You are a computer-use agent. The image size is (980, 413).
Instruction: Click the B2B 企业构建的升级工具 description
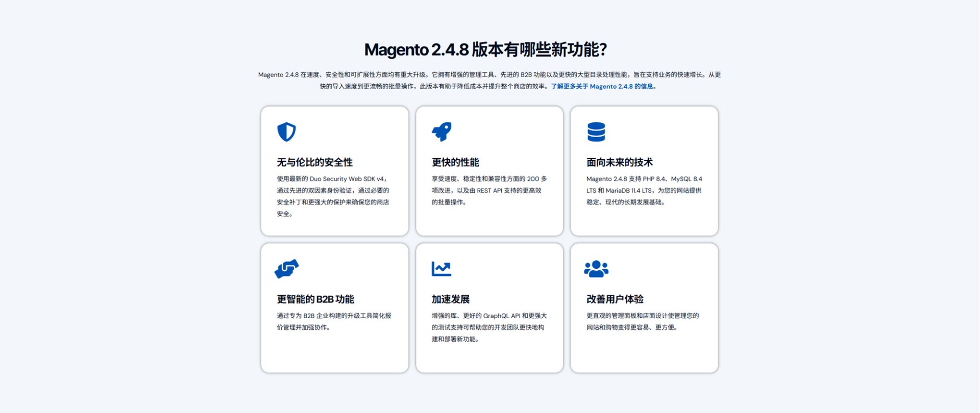click(334, 321)
